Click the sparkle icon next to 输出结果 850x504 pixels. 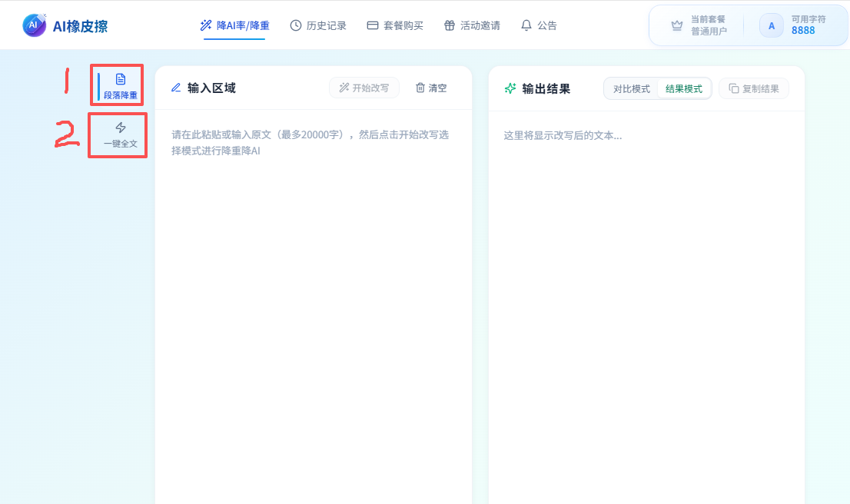click(510, 88)
